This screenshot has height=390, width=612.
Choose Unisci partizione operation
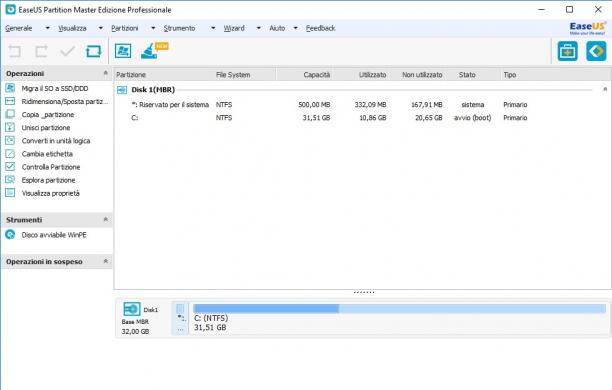tap(46, 128)
